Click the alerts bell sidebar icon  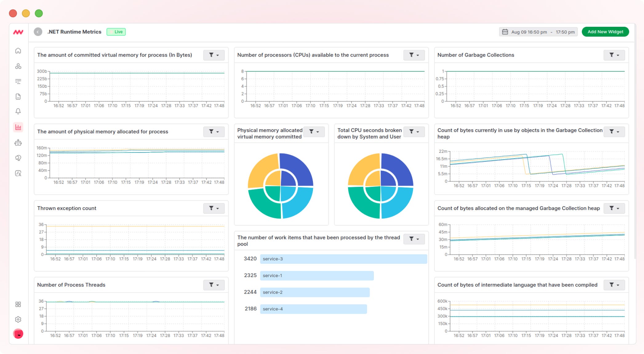pos(18,111)
